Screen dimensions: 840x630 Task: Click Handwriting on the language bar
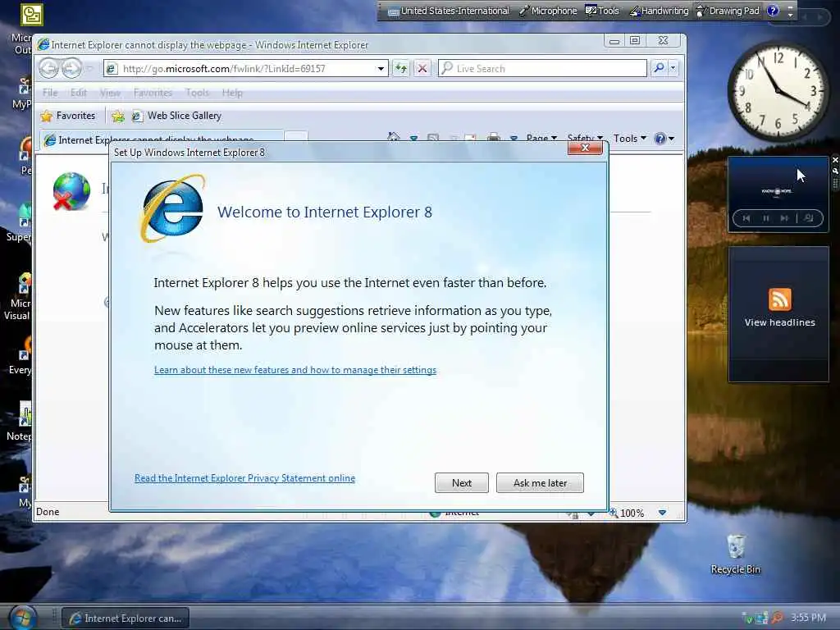pyautogui.click(x=659, y=11)
